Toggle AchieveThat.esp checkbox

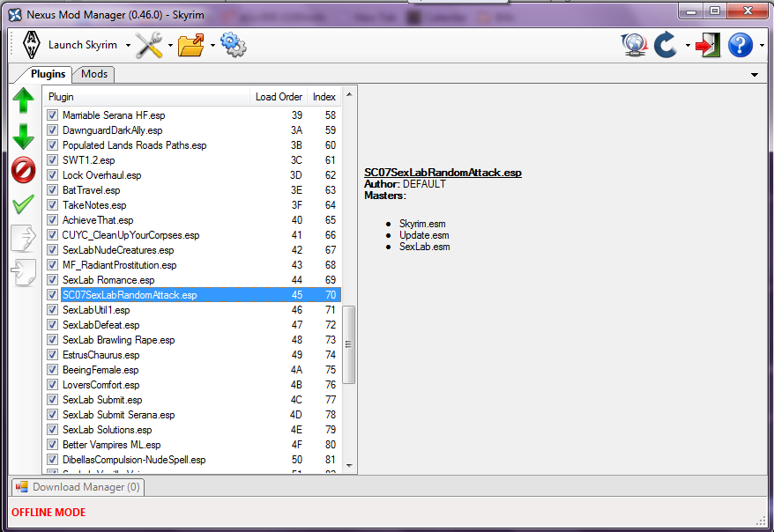[52, 220]
